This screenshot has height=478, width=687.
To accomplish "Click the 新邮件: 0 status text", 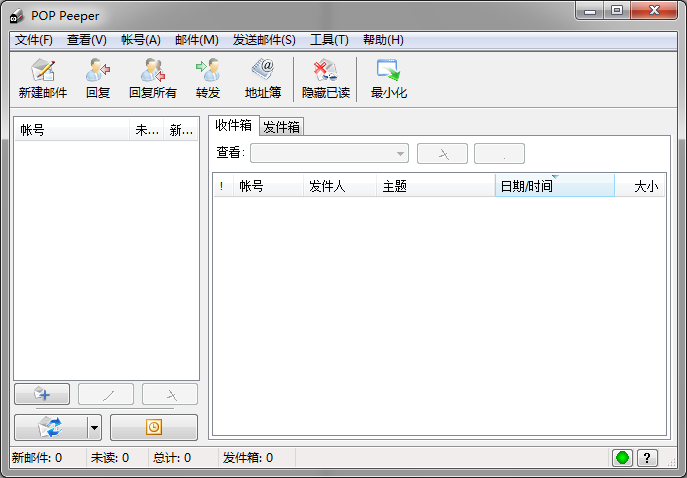I will [x=37, y=458].
